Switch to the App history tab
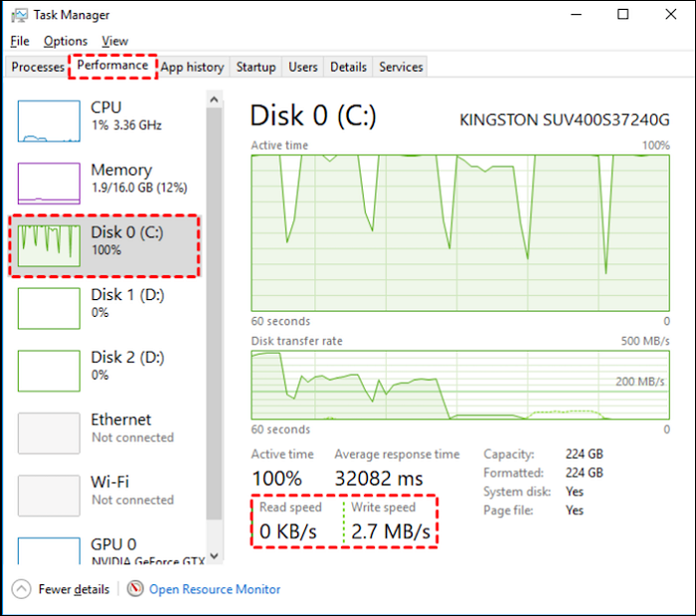Image resolution: width=696 pixels, height=616 pixels. (192, 67)
